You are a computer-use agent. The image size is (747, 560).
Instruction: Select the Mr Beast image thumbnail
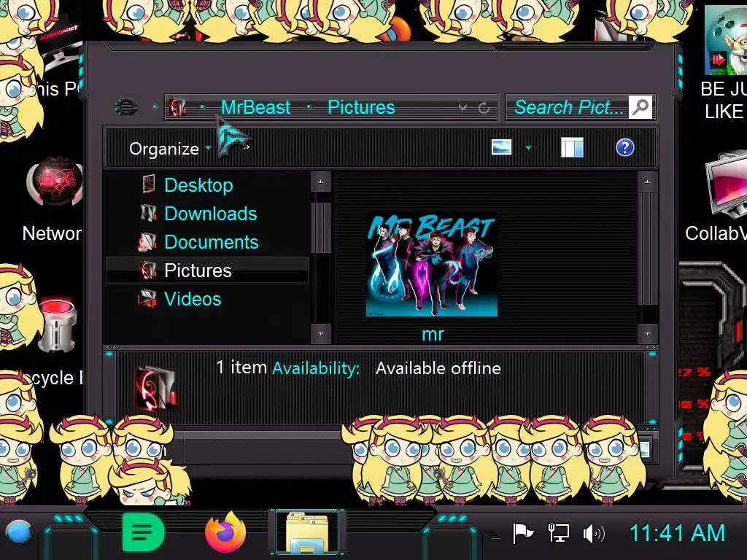click(x=432, y=265)
